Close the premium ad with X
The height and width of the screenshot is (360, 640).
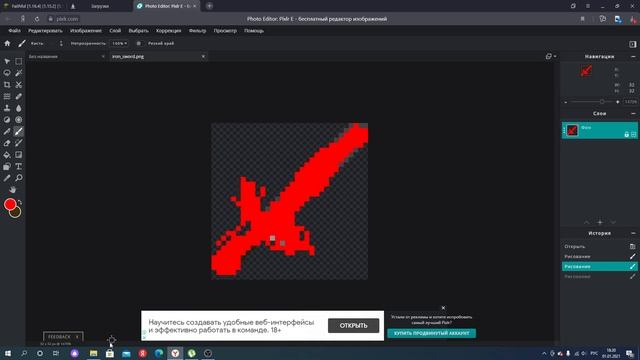(443, 308)
